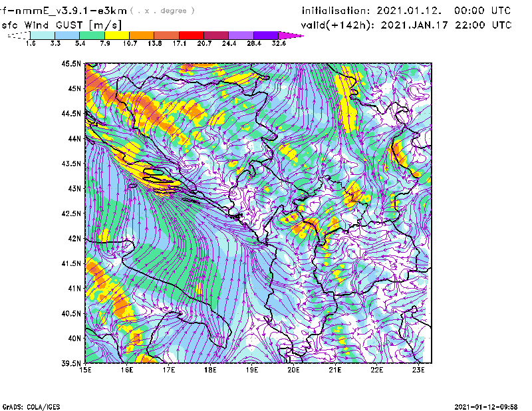Click the light blue 3.3–5.4 legend swatch
Image resolution: width=532 pixels, height=411 pixels.
(67, 35)
